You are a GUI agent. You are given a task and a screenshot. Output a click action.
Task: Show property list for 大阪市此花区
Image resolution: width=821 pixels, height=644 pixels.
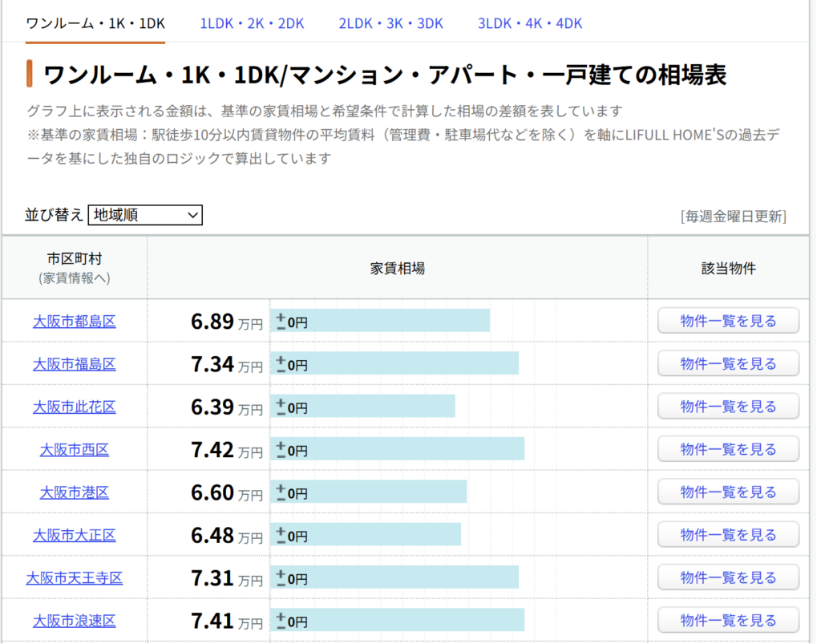click(x=728, y=407)
